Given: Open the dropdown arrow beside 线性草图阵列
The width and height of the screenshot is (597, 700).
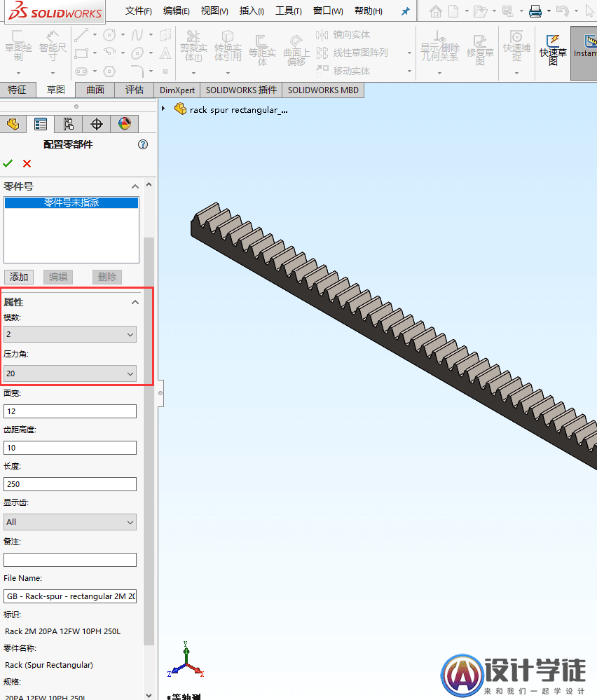Looking at the screenshot, I should 409,53.
